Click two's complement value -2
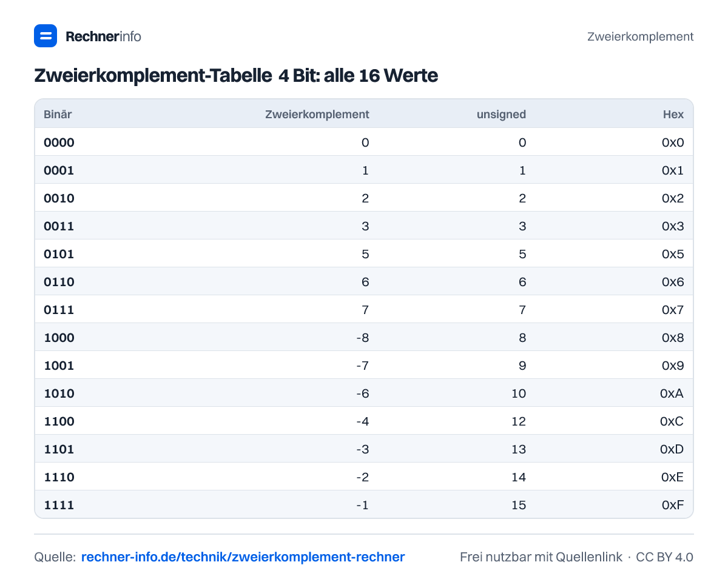The image size is (728, 582). click(363, 477)
